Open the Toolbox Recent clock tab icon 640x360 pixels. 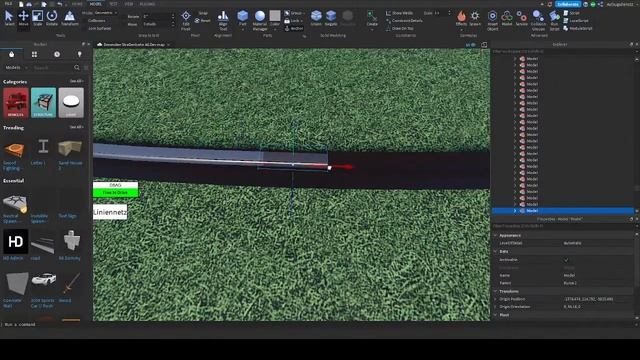click(x=57, y=54)
